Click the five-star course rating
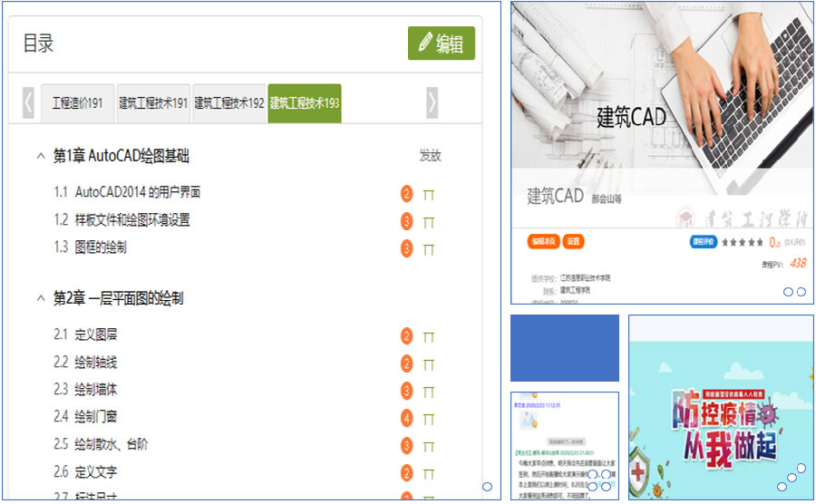816x504 pixels. point(743,242)
